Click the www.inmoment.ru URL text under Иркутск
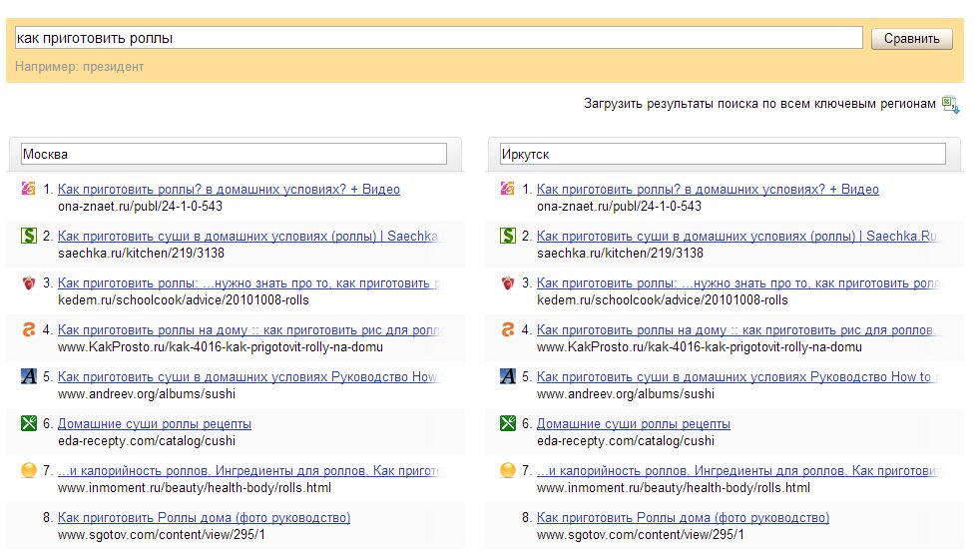This screenshot has width=980, height=555. click(x=673, y=487)
